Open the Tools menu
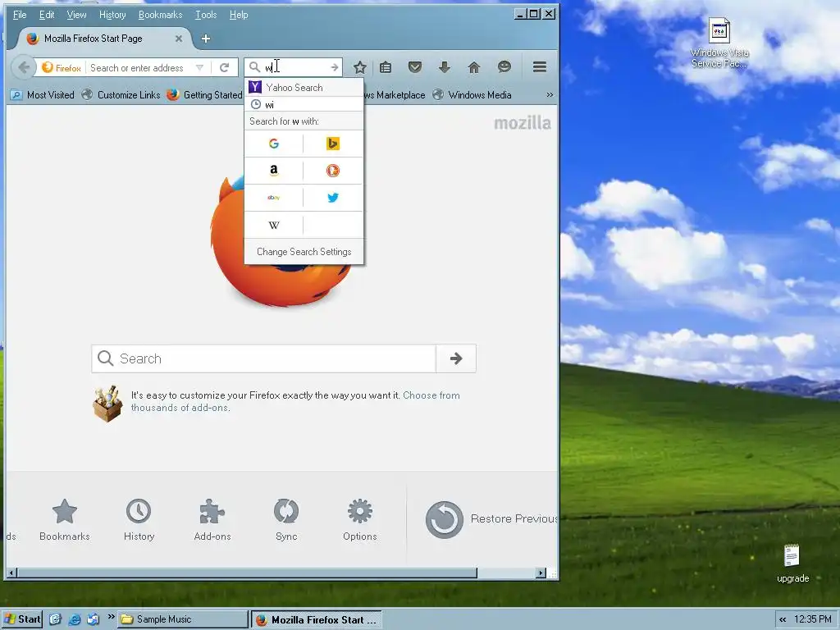 [206, 15]
